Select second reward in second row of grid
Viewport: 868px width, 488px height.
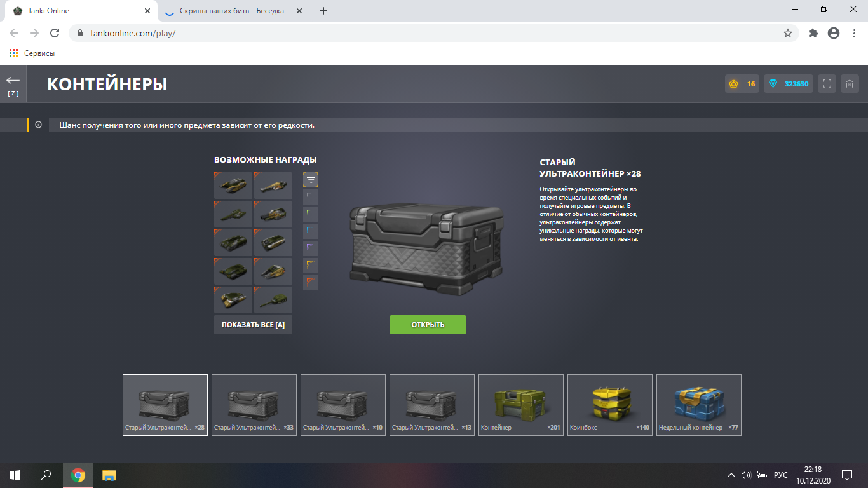tap(273, 214)
